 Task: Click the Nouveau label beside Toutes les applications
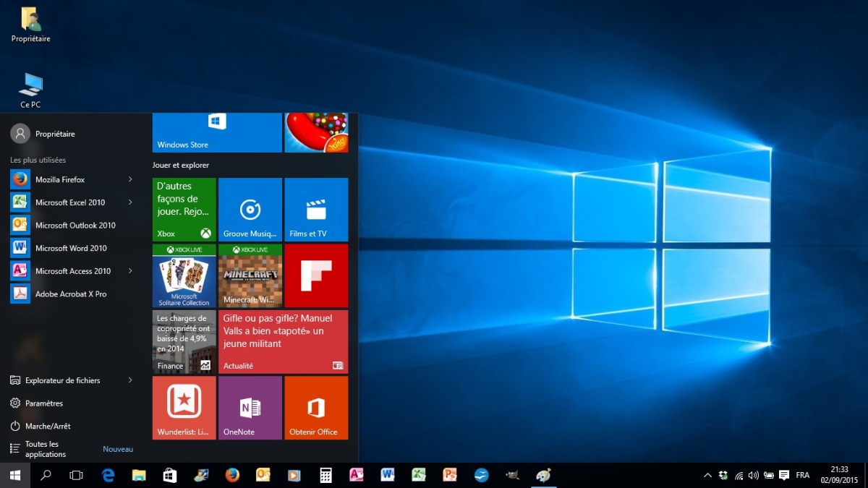[x=118, y=449]
